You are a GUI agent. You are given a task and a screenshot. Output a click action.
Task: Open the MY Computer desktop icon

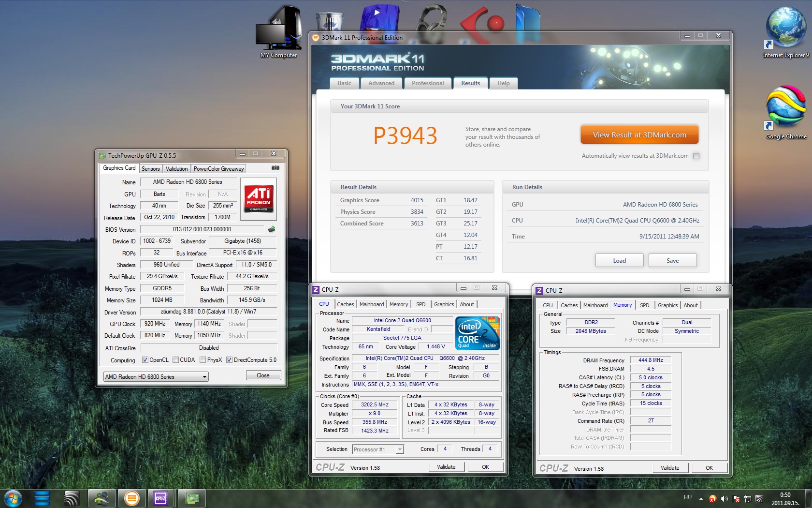(x=279, y=31)
